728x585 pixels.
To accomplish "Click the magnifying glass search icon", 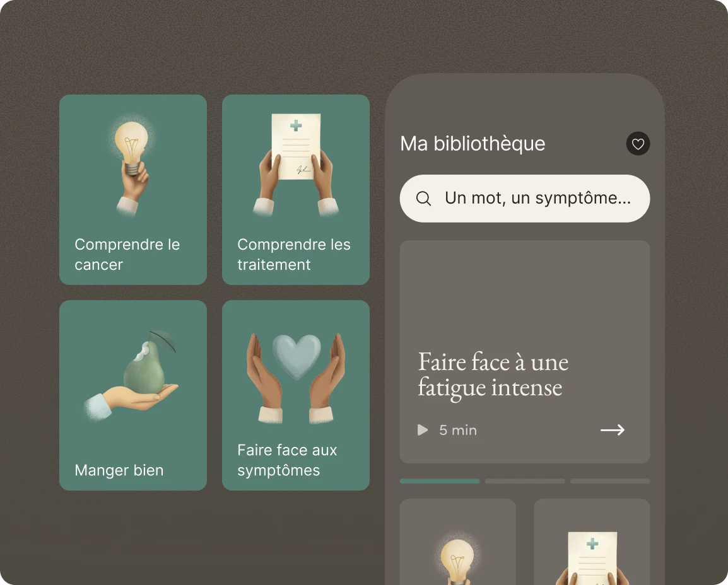I will click(x=423, y=199).
